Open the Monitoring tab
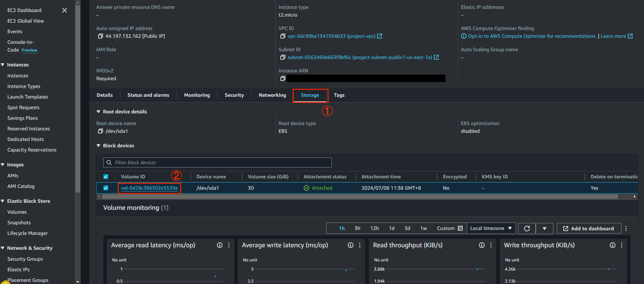 click(197, 95)
